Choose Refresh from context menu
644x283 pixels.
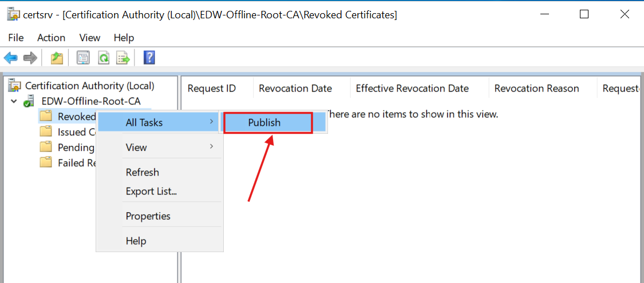point(160,172)
